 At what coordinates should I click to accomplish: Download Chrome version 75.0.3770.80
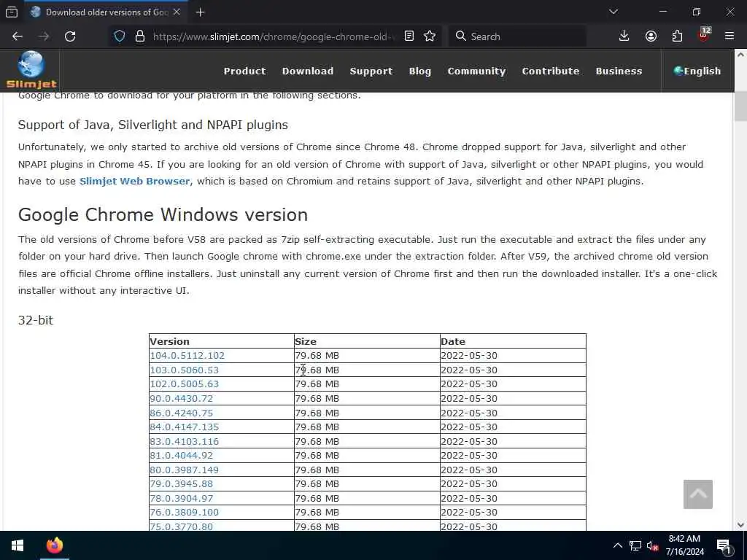coord(182,526)
